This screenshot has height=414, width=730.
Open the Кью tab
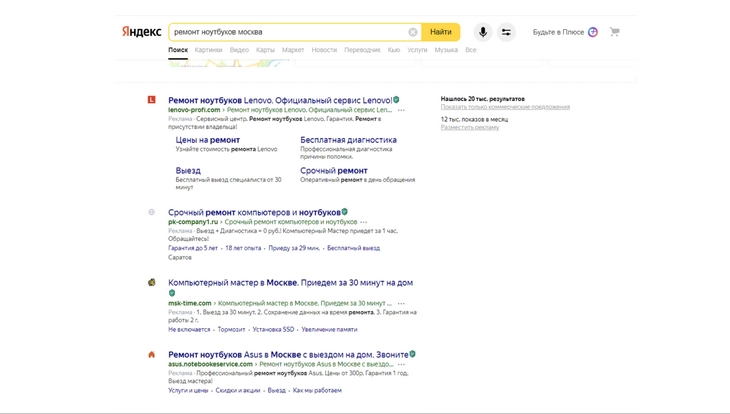point(394,50)
